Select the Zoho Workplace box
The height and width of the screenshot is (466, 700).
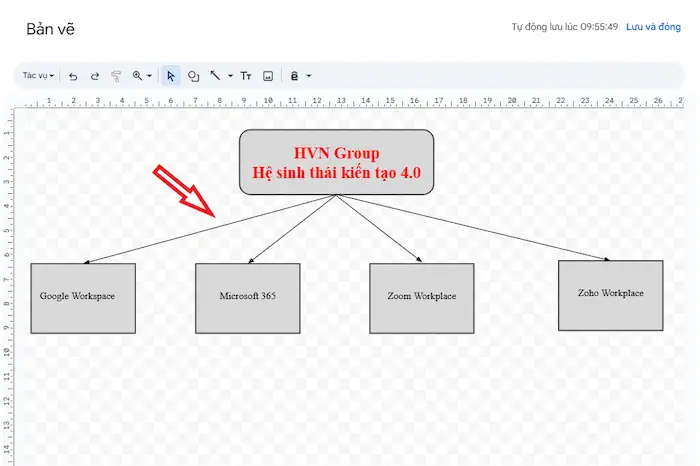tap(611, 295)
